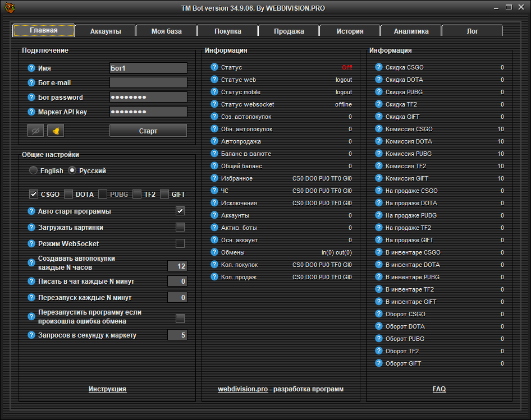Click help icon next to Режим WebSocket
This screenshot has width=531, height=420.
pyautogui.click(x=31, y=243)
